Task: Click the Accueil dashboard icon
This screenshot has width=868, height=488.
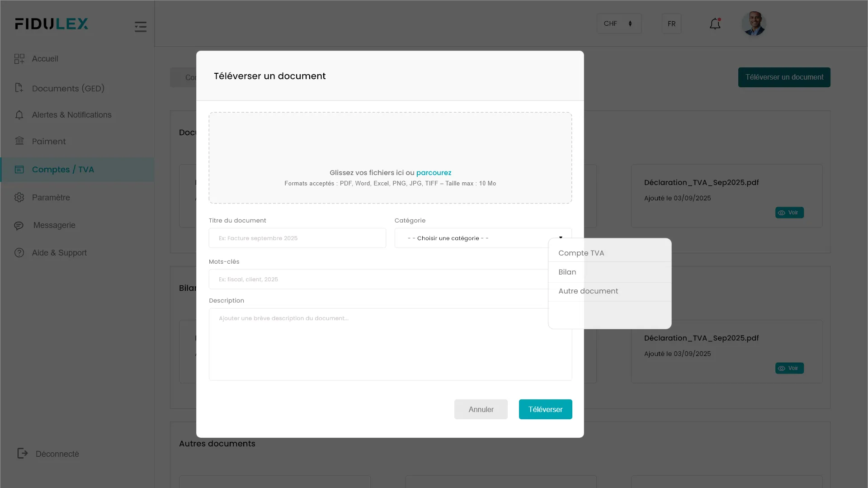Action: tap(19, 59)
